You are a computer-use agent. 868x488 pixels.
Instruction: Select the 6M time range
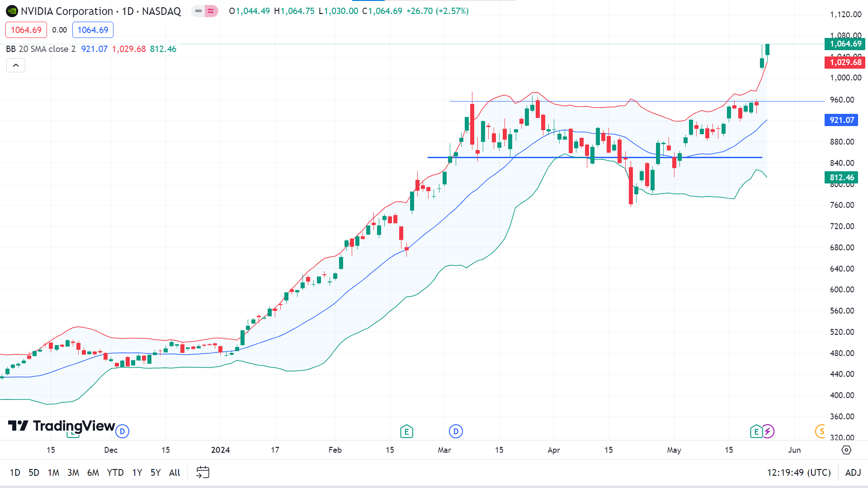click(x=93, y=472)
